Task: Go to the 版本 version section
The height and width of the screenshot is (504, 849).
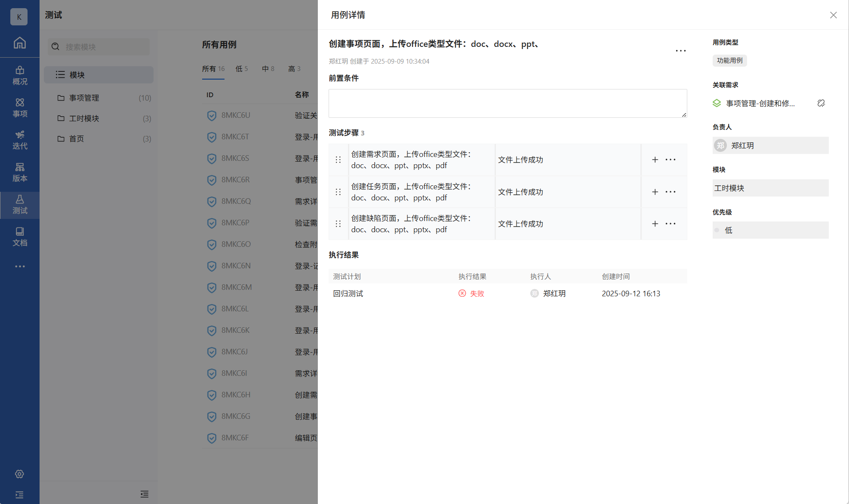Action: (20, 172)
